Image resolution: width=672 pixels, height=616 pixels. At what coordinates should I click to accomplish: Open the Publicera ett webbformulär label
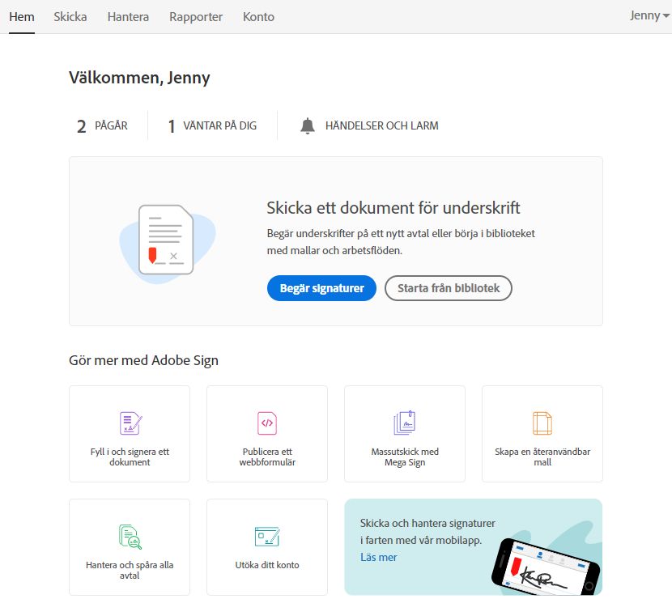[x=267, y=457]
